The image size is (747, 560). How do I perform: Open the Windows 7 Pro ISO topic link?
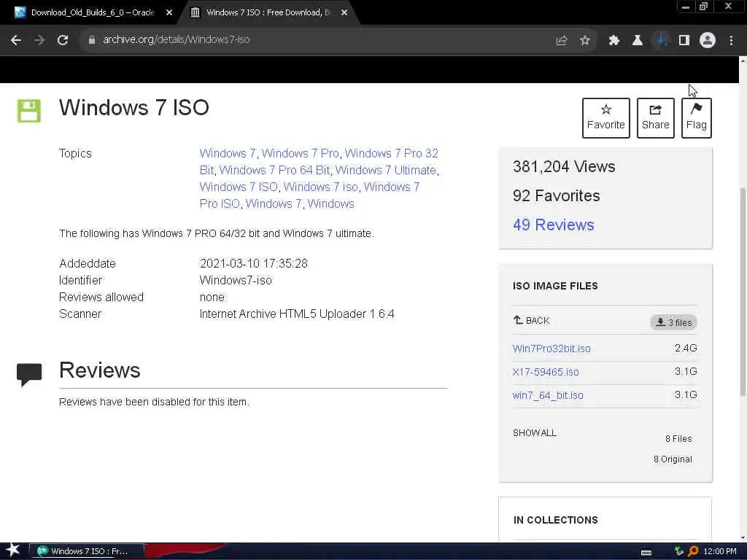click(x=309, y=195)
